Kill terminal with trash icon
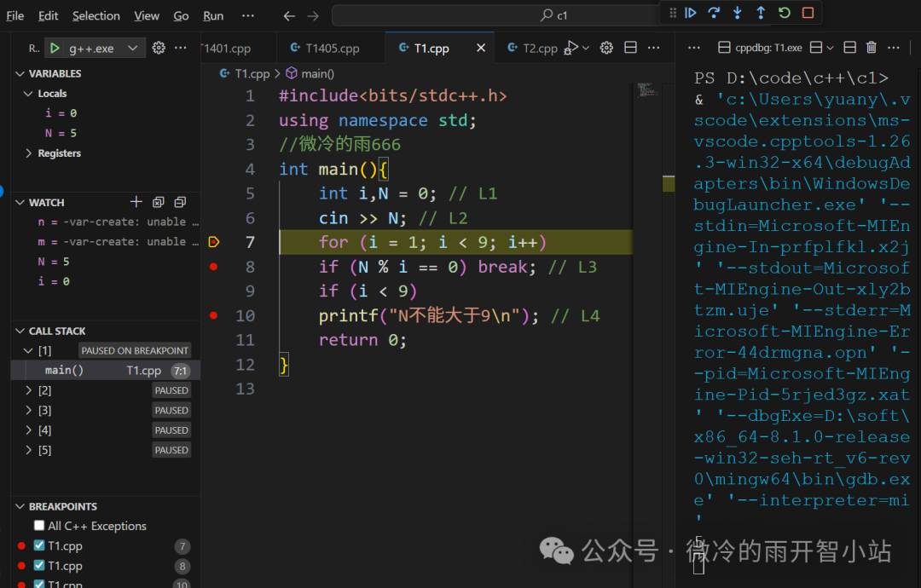 [871, 48]
